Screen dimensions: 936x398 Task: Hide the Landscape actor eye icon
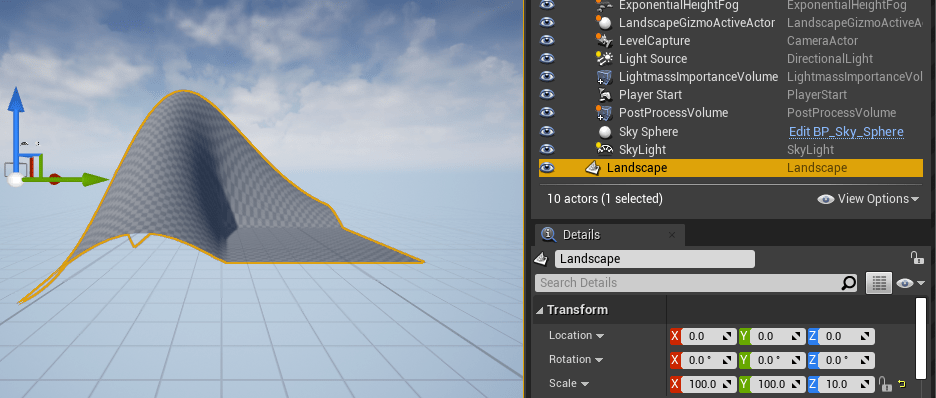pyautogui.click(x=547, y=168)
